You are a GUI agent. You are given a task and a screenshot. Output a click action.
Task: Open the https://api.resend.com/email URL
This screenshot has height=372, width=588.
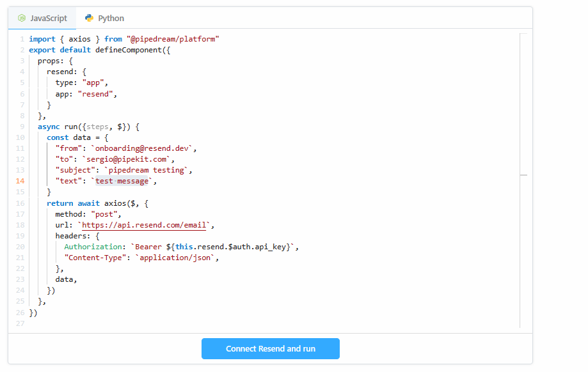point(144,225)
